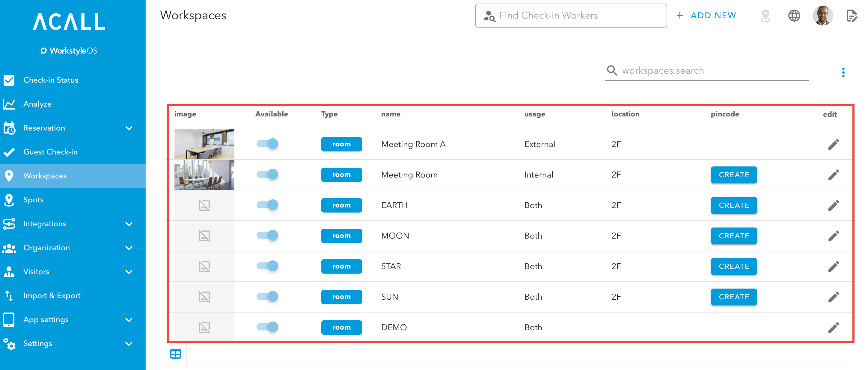868x370 pixels.
Task: Open the three-dot more options menu
Action: tap(843, 72)
